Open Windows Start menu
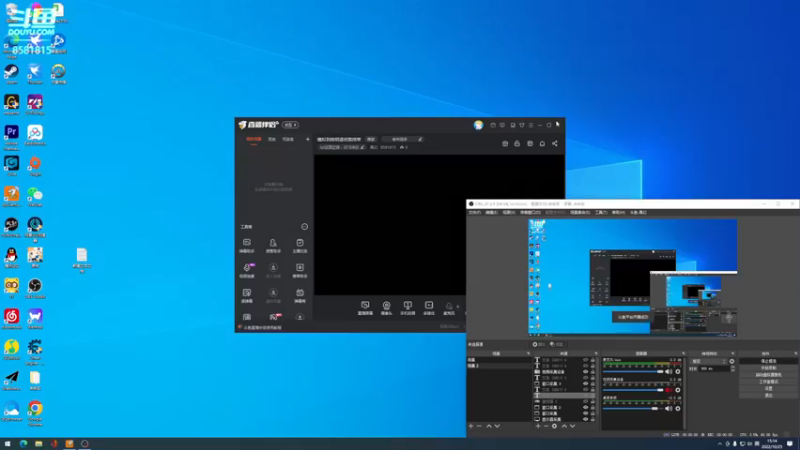Image resolution: width=800 pixels, height=450 pixels. 7,444
